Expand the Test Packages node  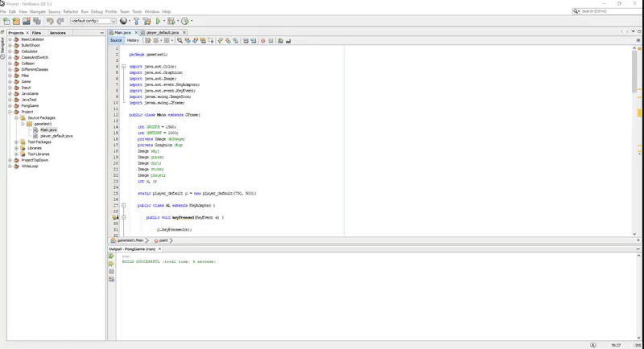click(x=16, y=142)
